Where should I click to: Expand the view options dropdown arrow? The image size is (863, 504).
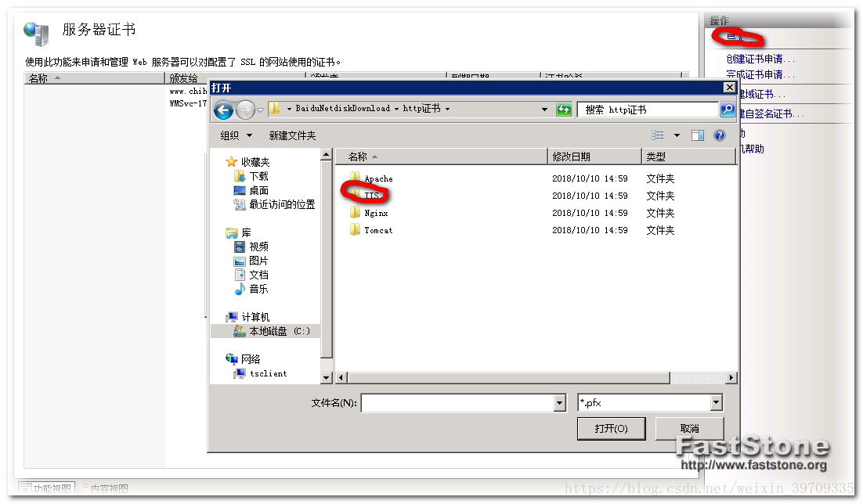coord(677,135)
